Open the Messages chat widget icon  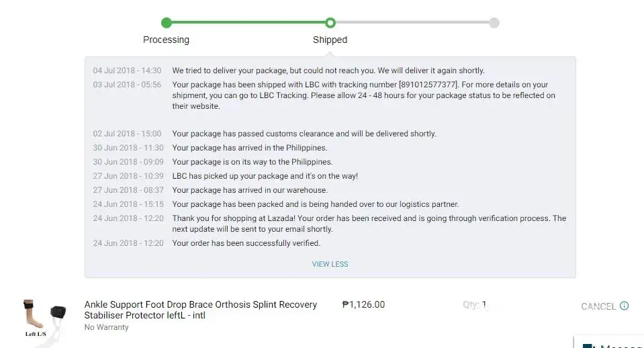(x=588, y=345)
